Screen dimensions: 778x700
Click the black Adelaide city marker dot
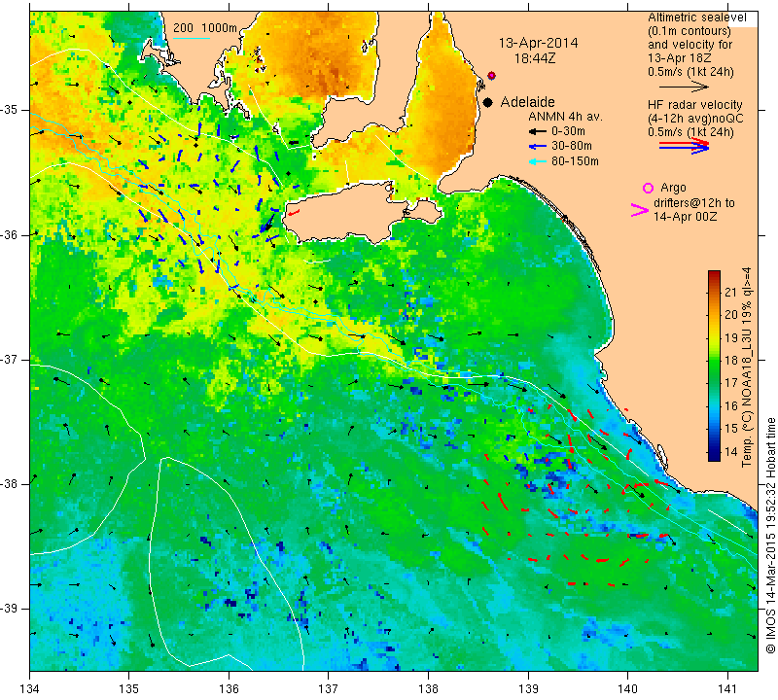click(488, 102)
